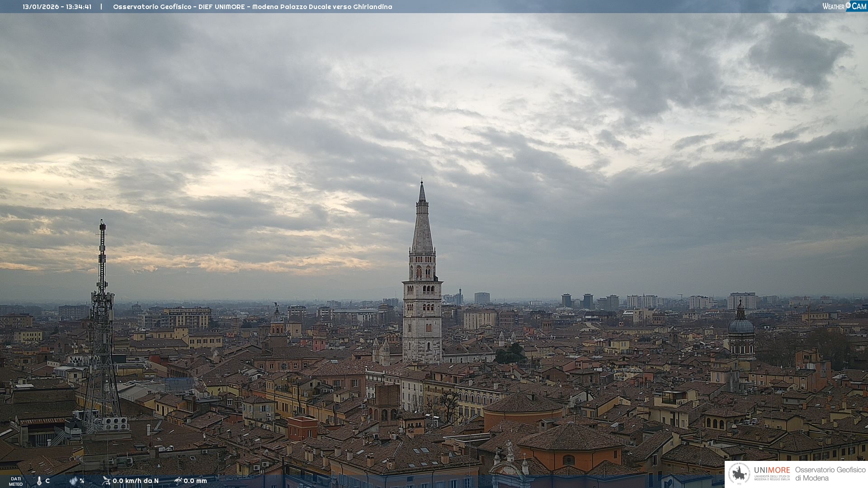Click the date and time stamp

[57, 7]
